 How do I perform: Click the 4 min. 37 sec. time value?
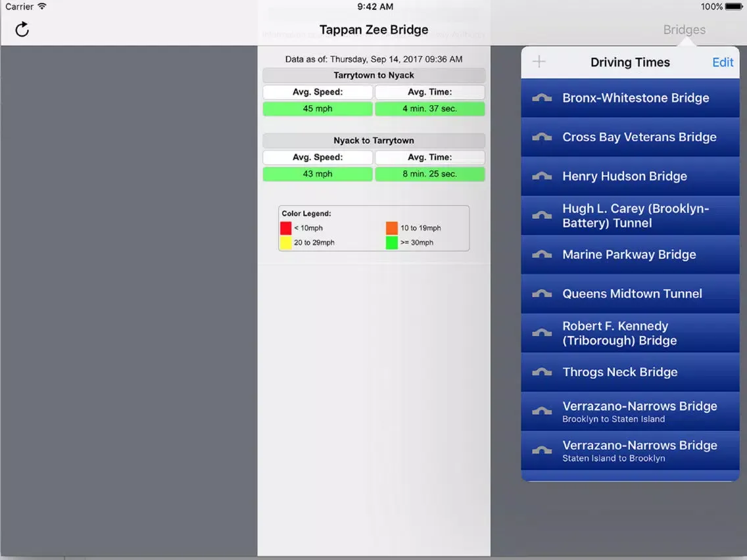429,108
